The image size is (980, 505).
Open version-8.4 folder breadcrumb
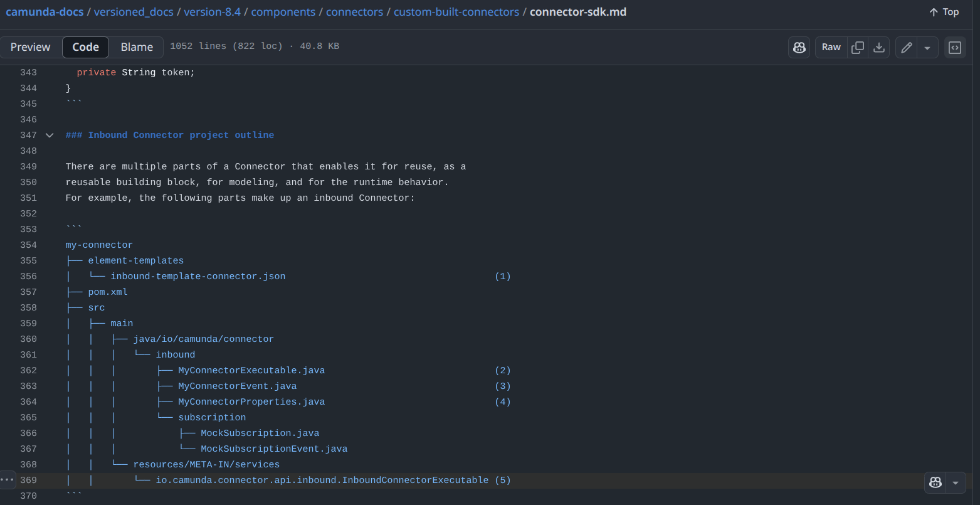click(213, 12)
